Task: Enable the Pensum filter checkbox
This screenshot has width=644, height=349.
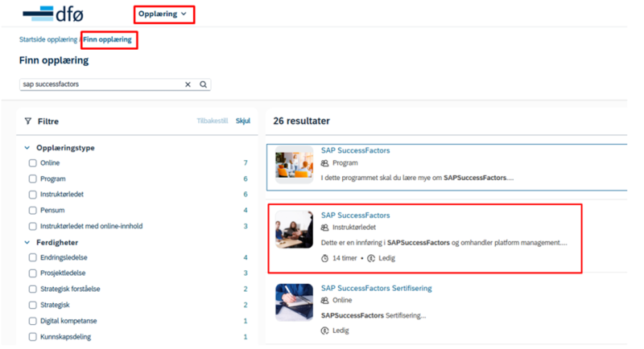Action: (32, 211)
